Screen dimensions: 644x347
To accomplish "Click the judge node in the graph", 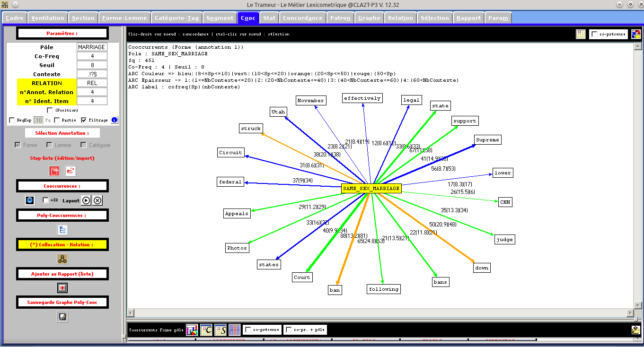I will pyautogui.click(x=504, y=240).
